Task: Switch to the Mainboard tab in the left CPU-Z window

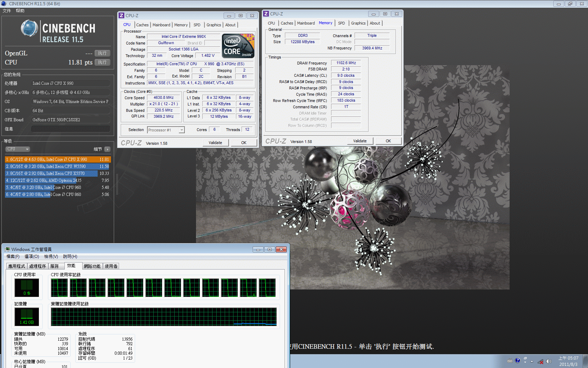Action: [161, 25]
